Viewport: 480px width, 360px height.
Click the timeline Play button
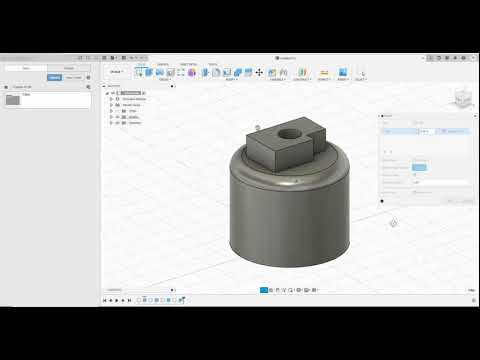117,300
